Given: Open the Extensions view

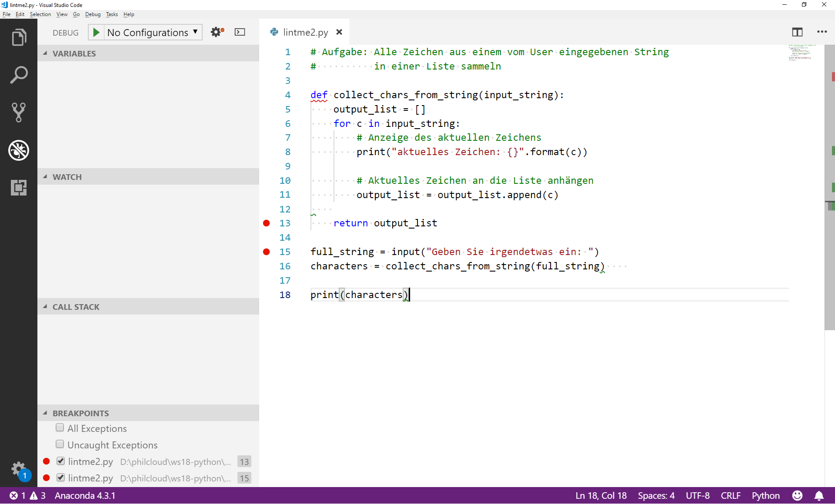Looking at the screenshot, I should point(19,188).
